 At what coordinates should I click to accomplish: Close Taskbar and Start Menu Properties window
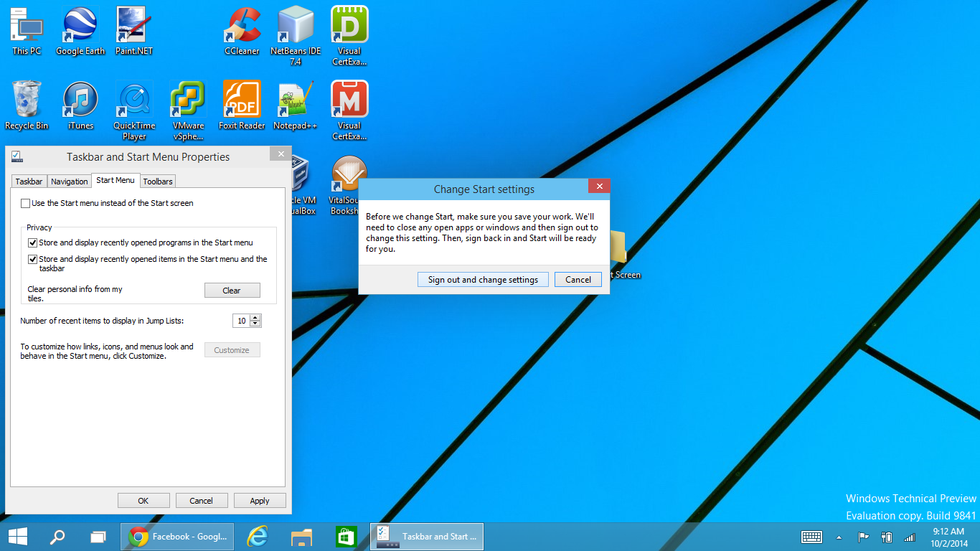tap(281, 154)
